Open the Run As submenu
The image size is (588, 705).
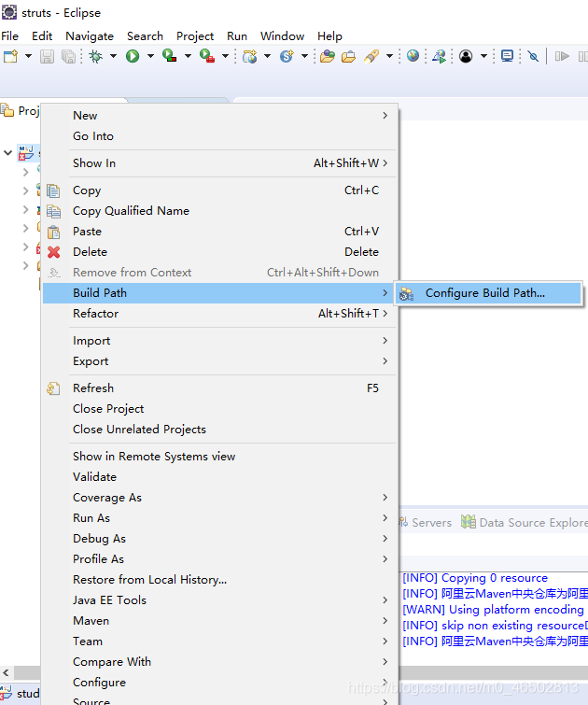click(219, 518)
